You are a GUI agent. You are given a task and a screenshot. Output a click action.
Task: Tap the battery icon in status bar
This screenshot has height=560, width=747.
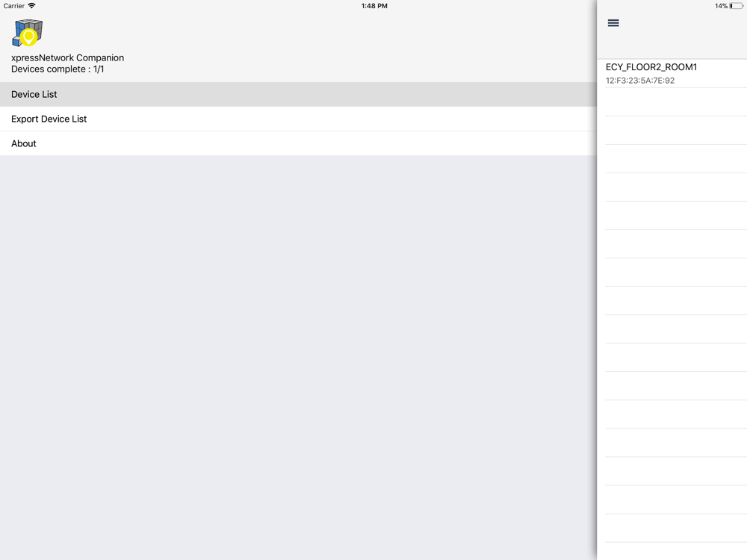pos(736,6)
